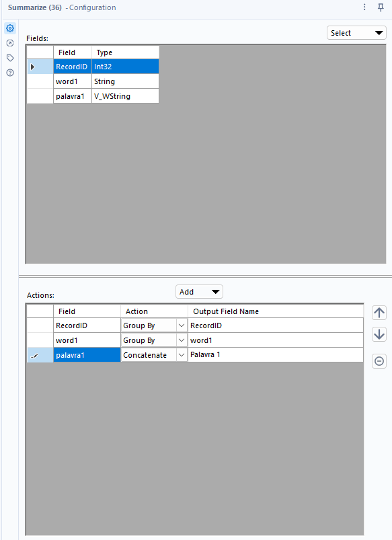Remove the selected action with minus icon
Viewport: 392px width, 540px height.
tap(379, 361)
